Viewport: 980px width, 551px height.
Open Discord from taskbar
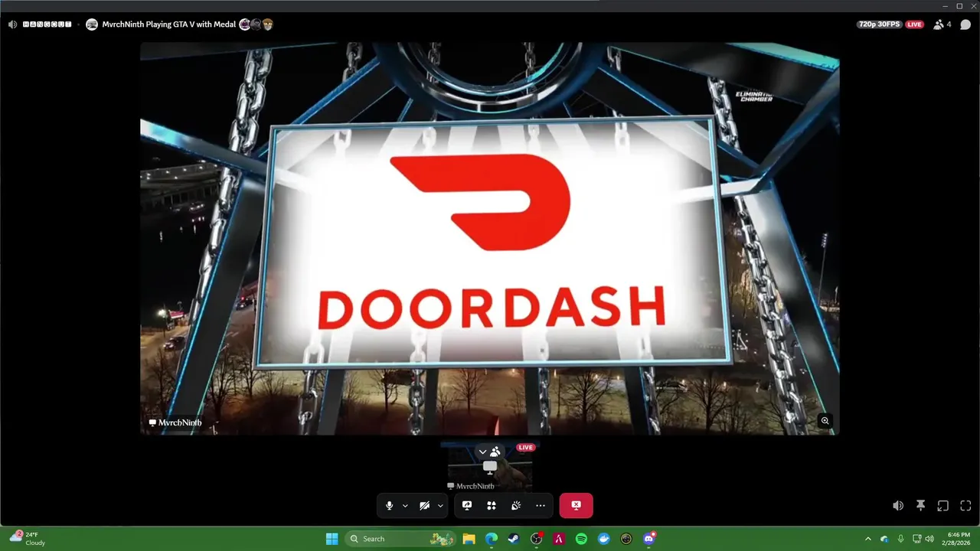pyautogui.click(x=649, y=539)
